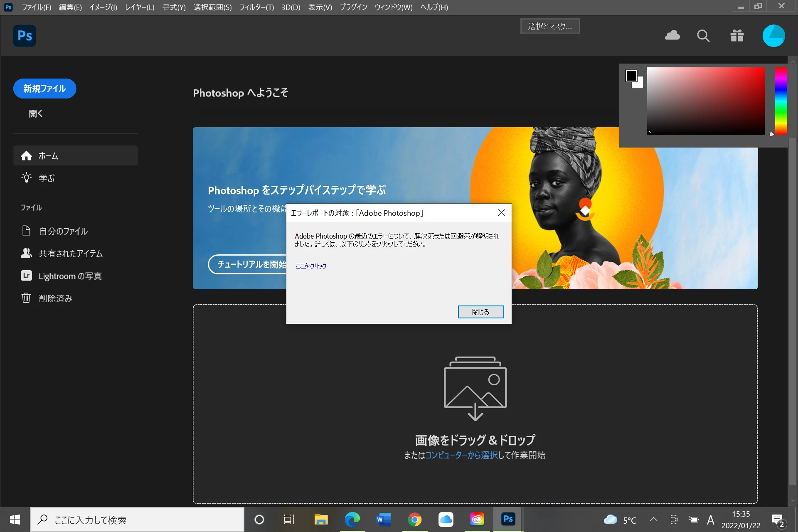Click the 新規ファイル button
This screenshot has height=532, width=798.
(x=44, y=89)
